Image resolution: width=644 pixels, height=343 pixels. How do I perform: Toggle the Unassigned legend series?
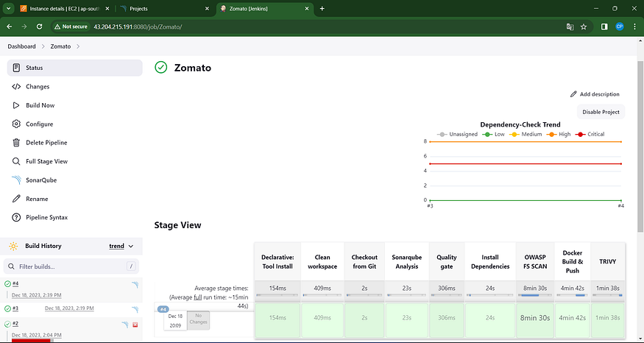(457, 134)
